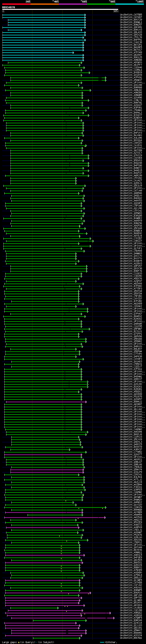Screen dimensions: 146x644
Task: Open UniRef100_C4RZZ7 entry
Action: tap(131, 241)
